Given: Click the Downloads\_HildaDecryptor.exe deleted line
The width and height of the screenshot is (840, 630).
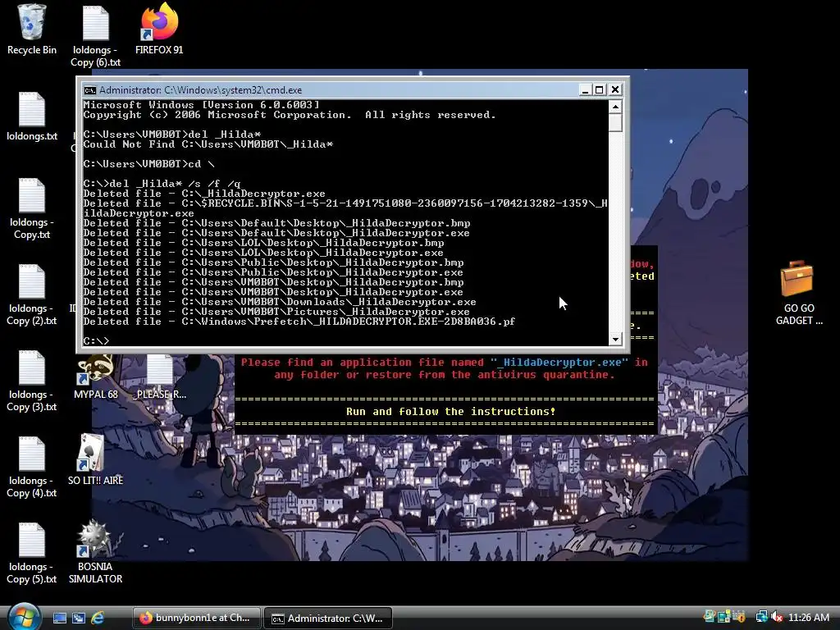Looking at the screenshot, I should [x=280, y=302].
